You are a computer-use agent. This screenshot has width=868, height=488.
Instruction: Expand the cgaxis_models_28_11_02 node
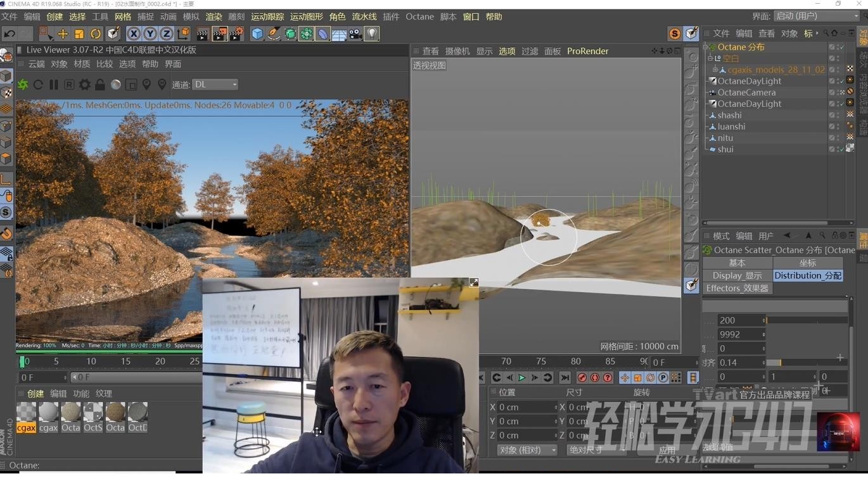pyautogui.click(x=715, y=70)
